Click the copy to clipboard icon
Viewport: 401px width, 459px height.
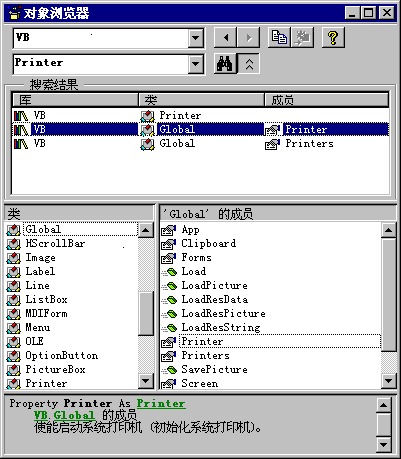click(279, 37)
